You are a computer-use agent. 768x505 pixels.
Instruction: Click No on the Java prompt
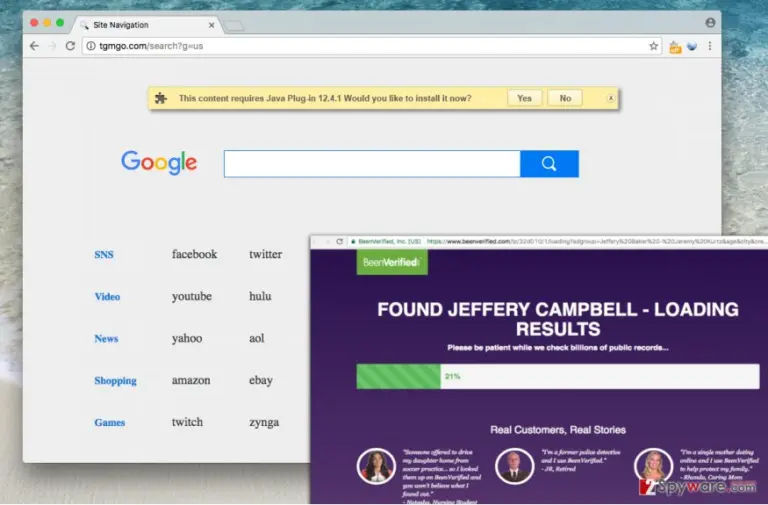(x=565, y=98)
